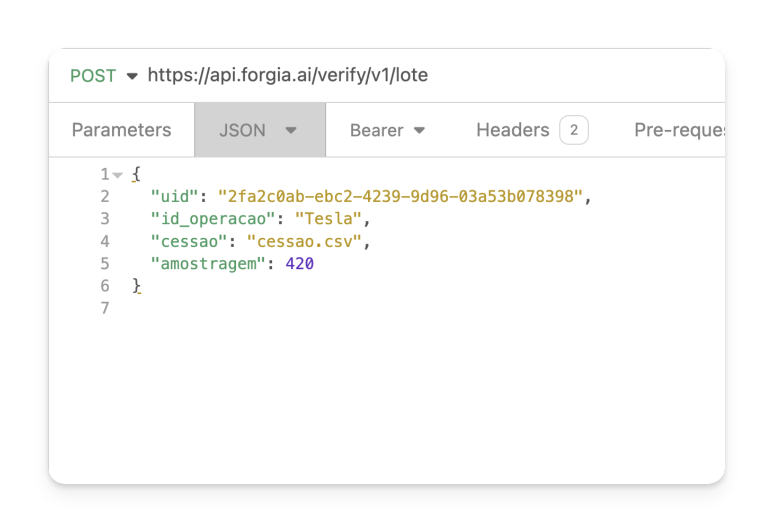Expand the JSON body type dropdown
This screenshot has width=773, height=532.
tap(291, 130)
